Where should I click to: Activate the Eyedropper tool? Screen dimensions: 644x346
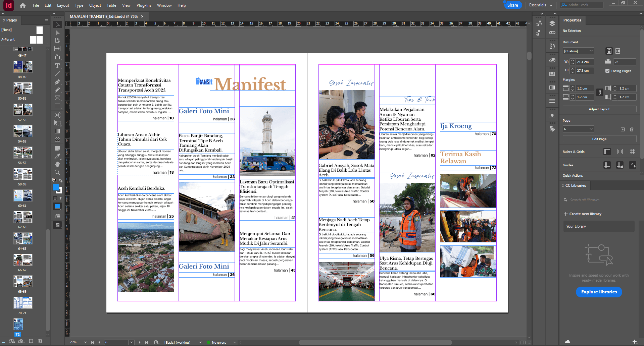(57, 156)
